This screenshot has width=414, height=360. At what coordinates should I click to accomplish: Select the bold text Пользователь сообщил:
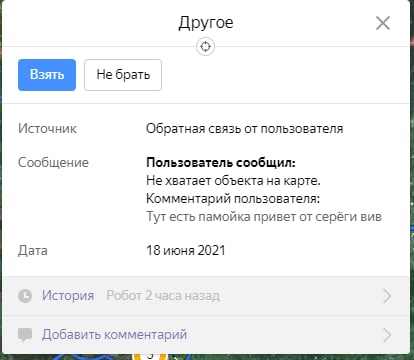(221, 163)
